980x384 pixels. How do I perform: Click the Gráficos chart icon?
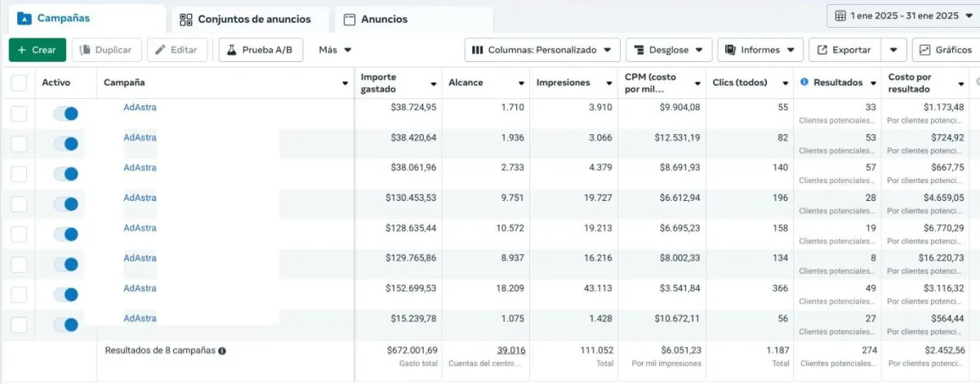925,50
